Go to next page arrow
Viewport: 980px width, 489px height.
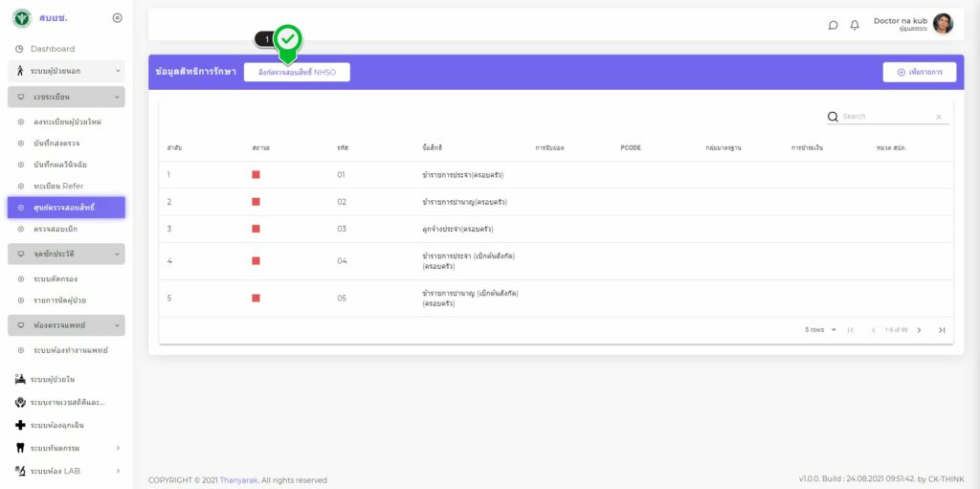pyautogui.click(x=919, y=330)
